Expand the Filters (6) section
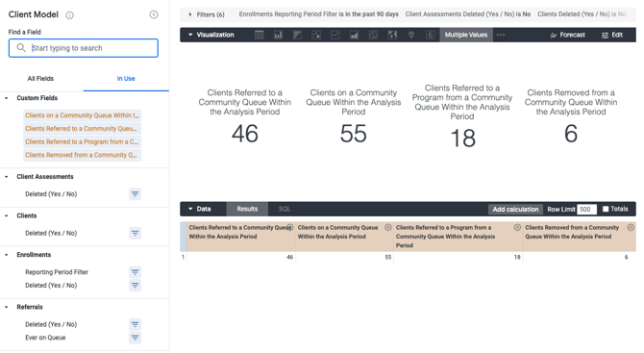The image size is (644, 353). tap(190, 14)
